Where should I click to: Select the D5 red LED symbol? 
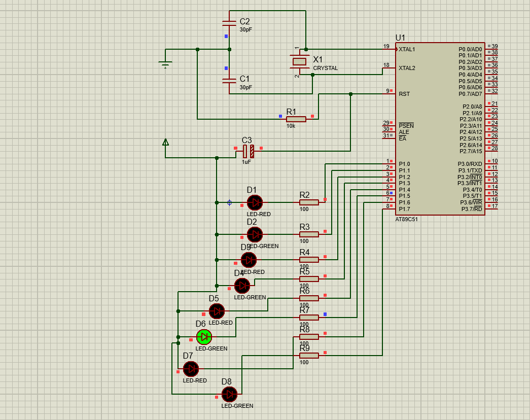[217, 311]
